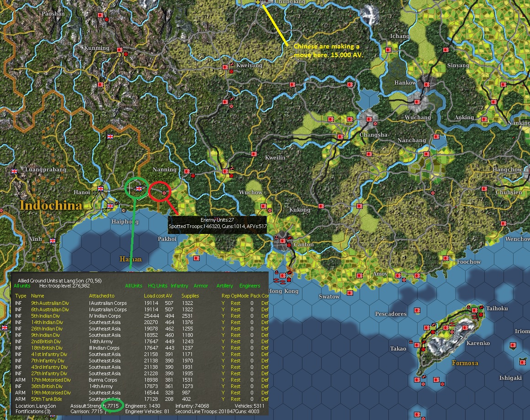Click the British flag unit at Luangprabang

click(x=14, y=171)
